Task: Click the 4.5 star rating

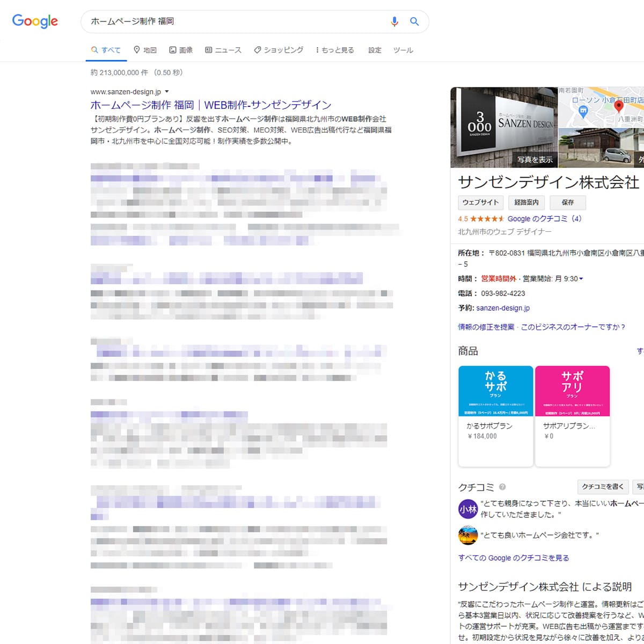Action: [481, 218]
